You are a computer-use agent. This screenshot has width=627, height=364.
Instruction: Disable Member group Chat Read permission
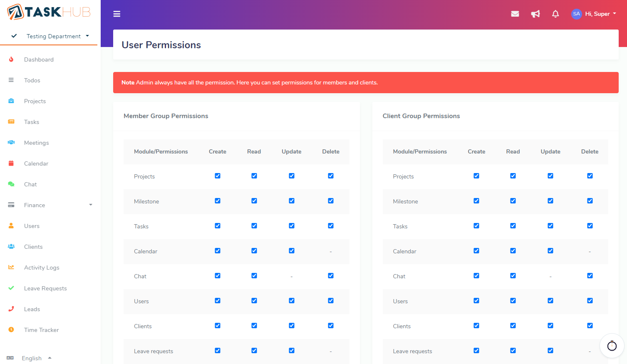(x=254, y=276)
